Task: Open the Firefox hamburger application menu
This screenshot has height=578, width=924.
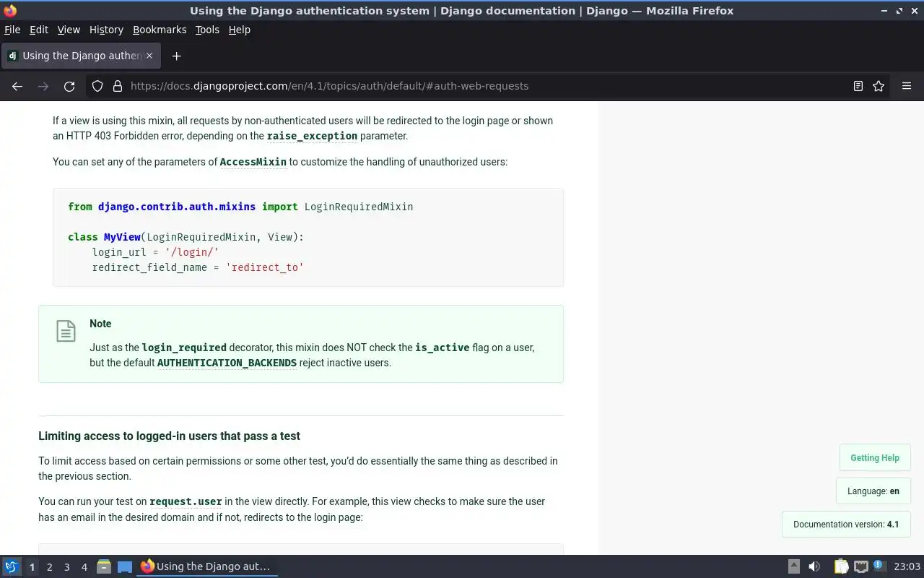Action: [x=907, y=86]
